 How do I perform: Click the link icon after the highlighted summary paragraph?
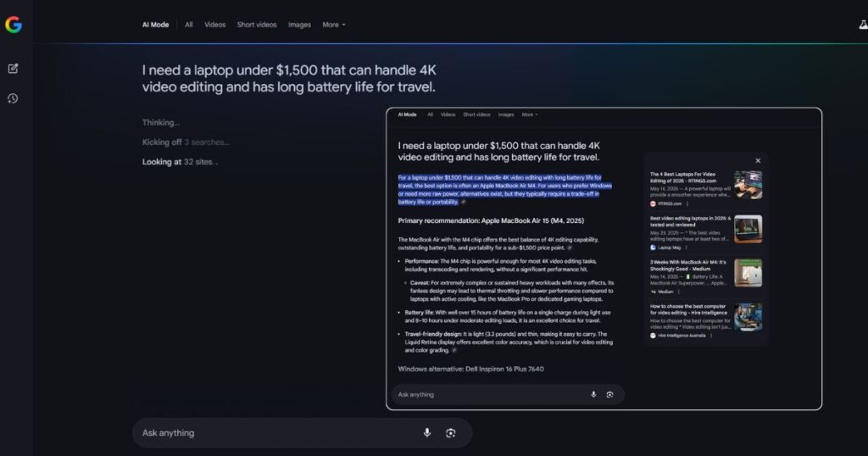click(x=464, y=202)
